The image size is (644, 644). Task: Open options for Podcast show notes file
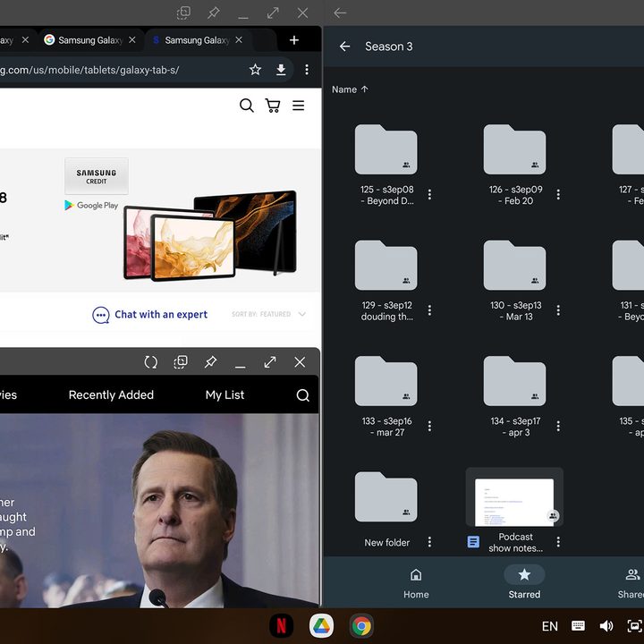558,542
